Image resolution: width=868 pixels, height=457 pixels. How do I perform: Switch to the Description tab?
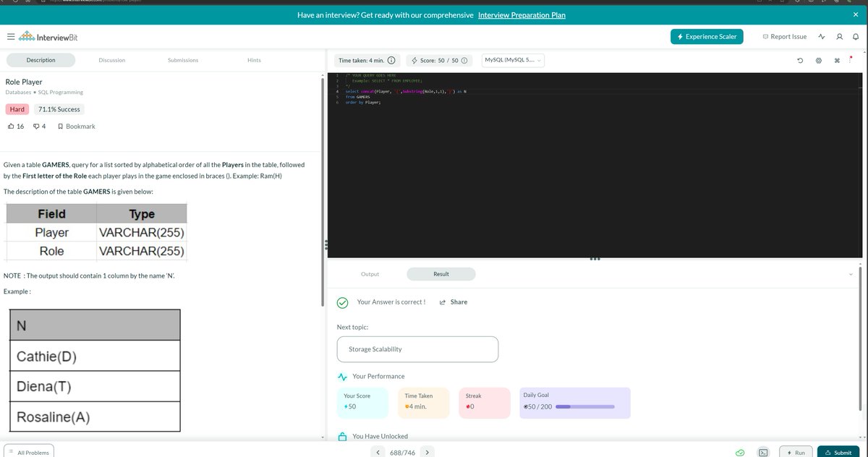tap(41, 60)
